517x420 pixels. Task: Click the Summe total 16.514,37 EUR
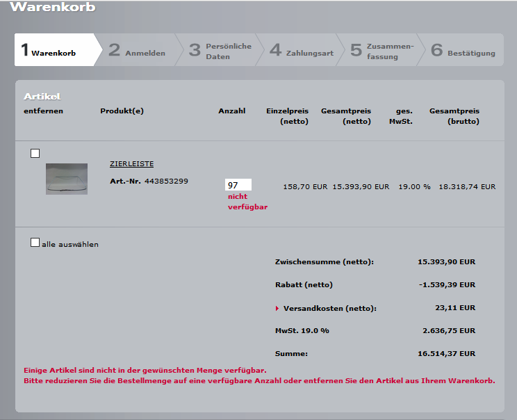[x=446, y=354]
